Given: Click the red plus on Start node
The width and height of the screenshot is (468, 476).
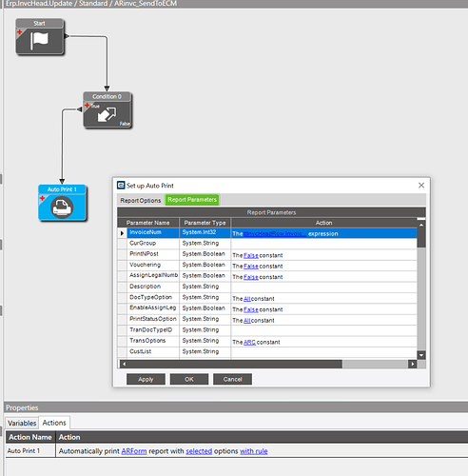Looking at the screenshot, I should coord(20,32).
